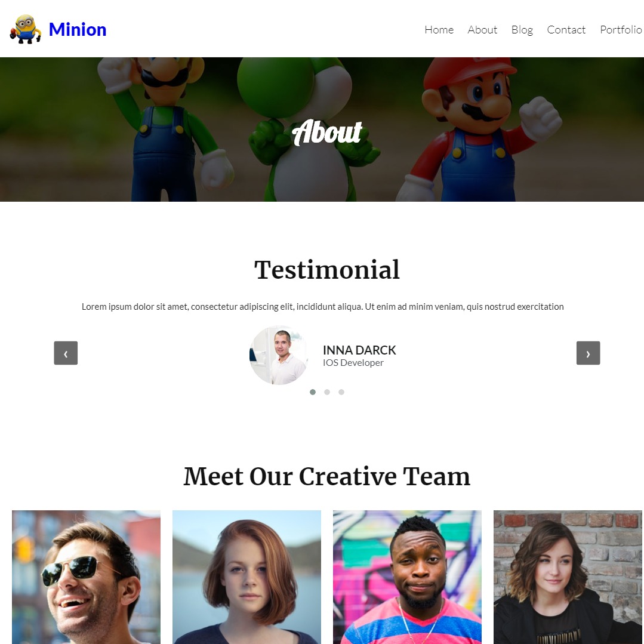Click Inna Darck's round avatar photo
Image resolution: width=644 pixels, height=644 pixels.
279,355
